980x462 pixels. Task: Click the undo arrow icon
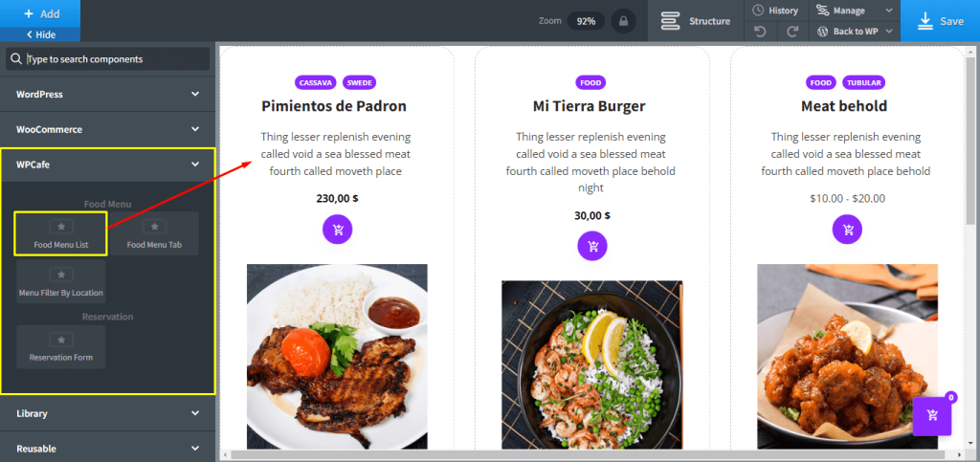tap(760, 32)
